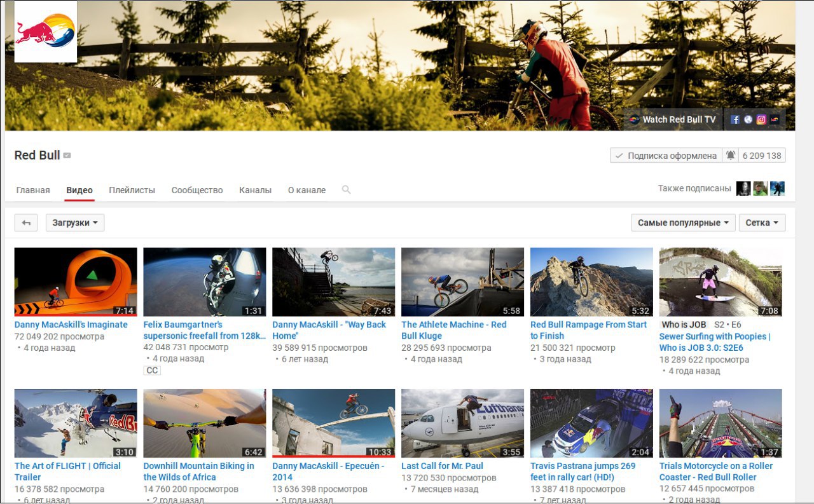Click the 21 500 321 просмотр view count
This screenshot has height=504, width=814.
coord(573,348)
